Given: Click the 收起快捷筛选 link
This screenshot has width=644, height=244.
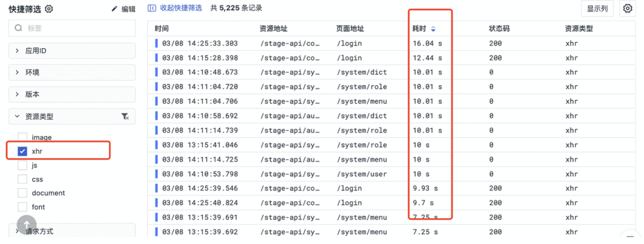Looking at the screenshot, I should tap(181, 8).
